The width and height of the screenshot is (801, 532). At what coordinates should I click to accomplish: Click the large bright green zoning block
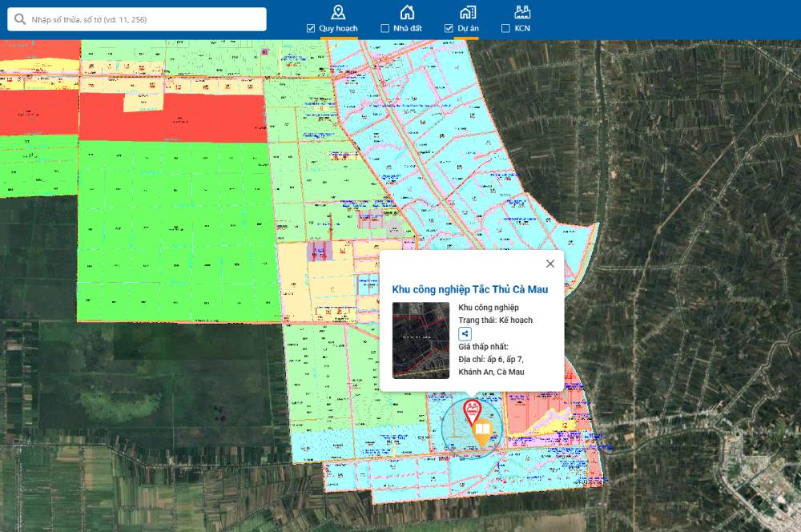tap(172, 224)
